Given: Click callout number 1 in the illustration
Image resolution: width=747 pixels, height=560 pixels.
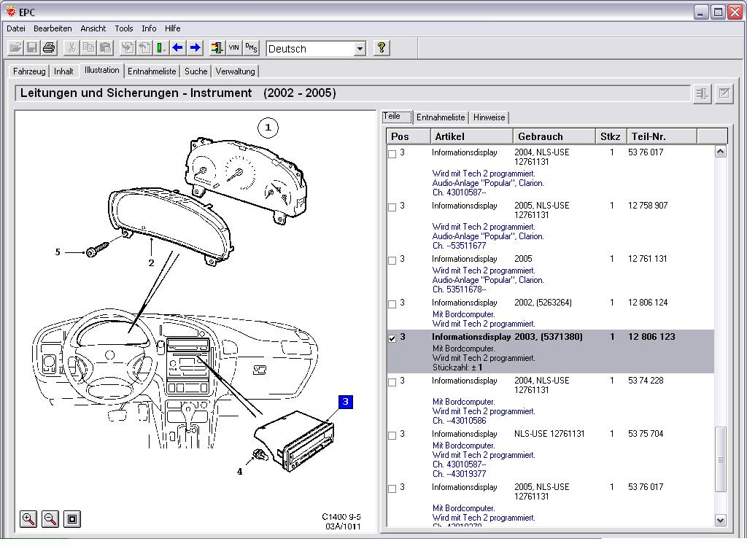Looking at the screenshot, I should coord(268,128).
